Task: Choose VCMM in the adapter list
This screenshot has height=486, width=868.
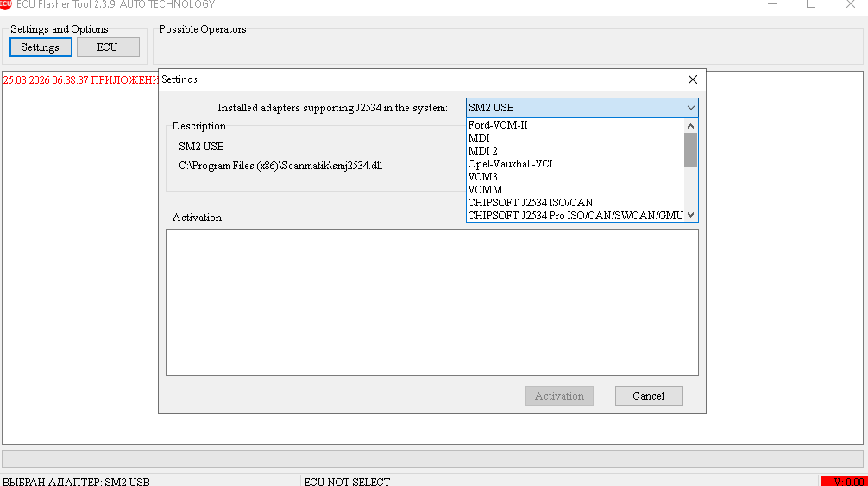Action: 485,190
